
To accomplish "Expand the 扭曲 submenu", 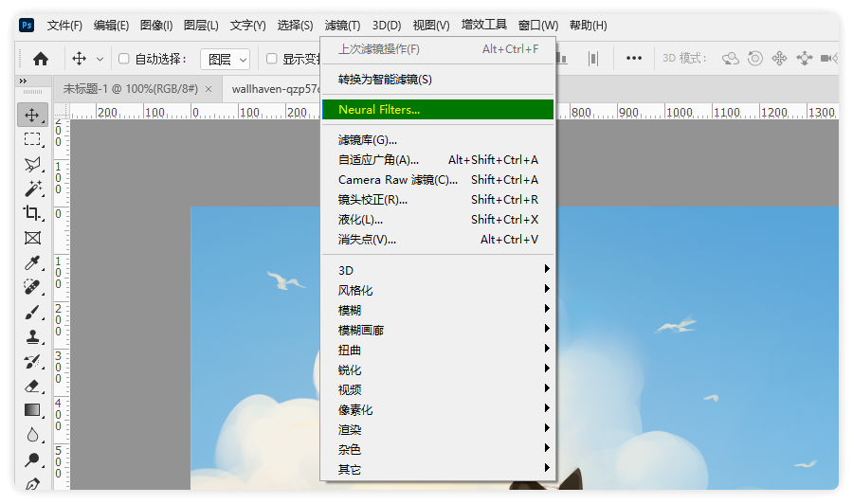I will [437, 351].
